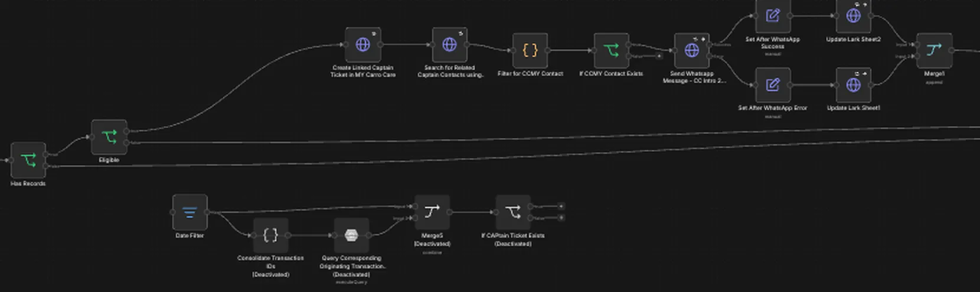Select the Date Filter node icon

pyautogui.click(x=190, y=212)
